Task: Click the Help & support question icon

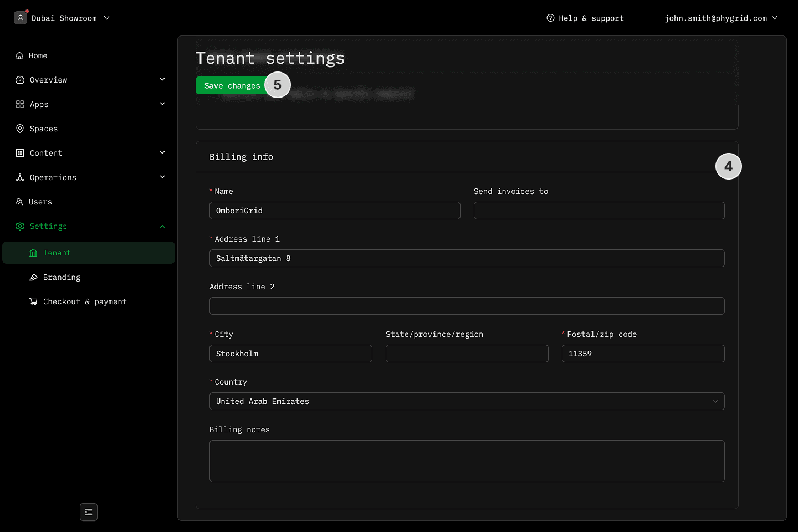Action: click(x=550, y=18)
